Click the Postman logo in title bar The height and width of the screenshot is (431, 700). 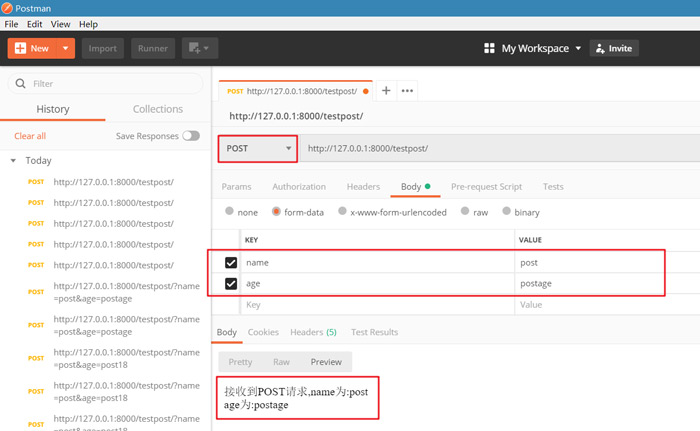(7, 8)
